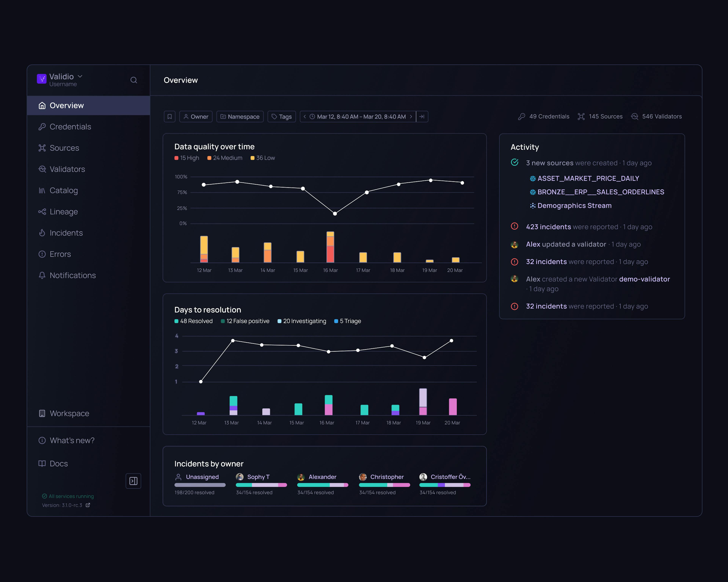Toggle the Triage legend item
Viewport: 728px width, 582px height.
[x=348, y=321]
